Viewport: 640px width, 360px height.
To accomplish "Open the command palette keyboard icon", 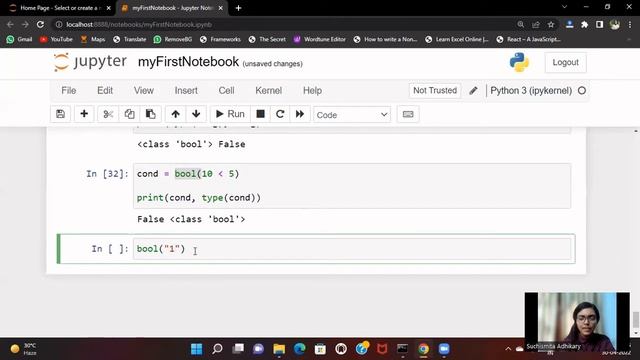I will pos(408,114).
